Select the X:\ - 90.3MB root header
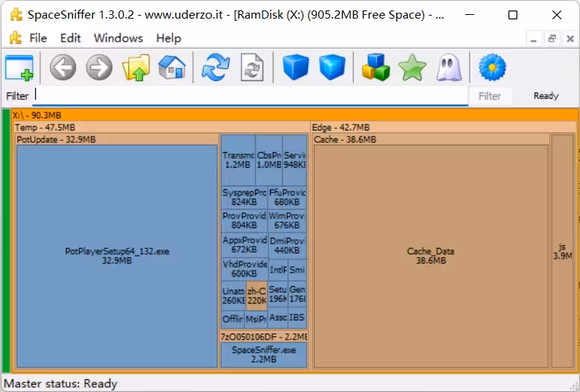Viewport: 580px width, 392px height. tap(294, 115)
